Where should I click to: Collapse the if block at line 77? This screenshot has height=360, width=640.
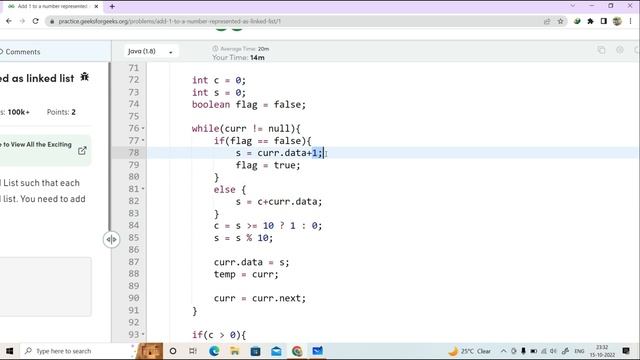(143, 140)
